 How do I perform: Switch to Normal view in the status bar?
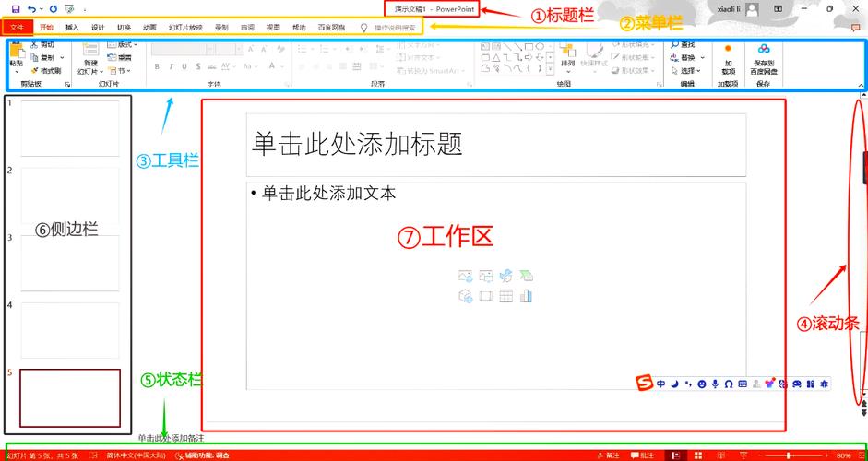pos(676,455)
